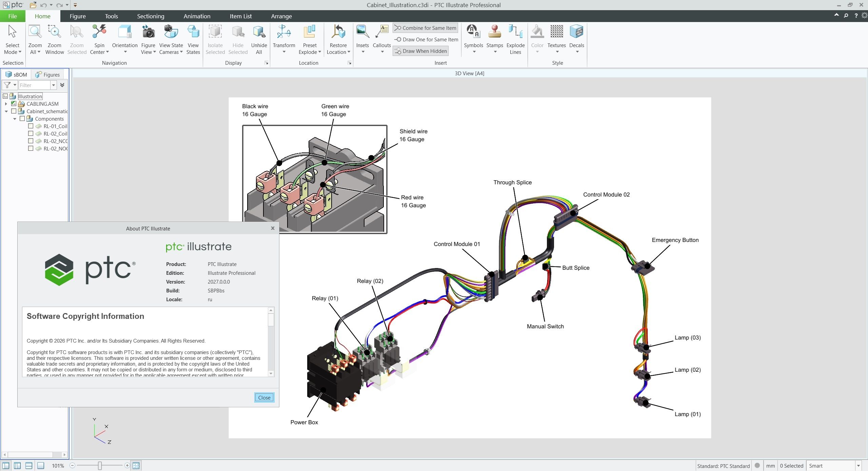Check the Cabinet_schematic checkbox
Image resolution: width=868 pixels, height=471 pixels.
click(14, 111)
